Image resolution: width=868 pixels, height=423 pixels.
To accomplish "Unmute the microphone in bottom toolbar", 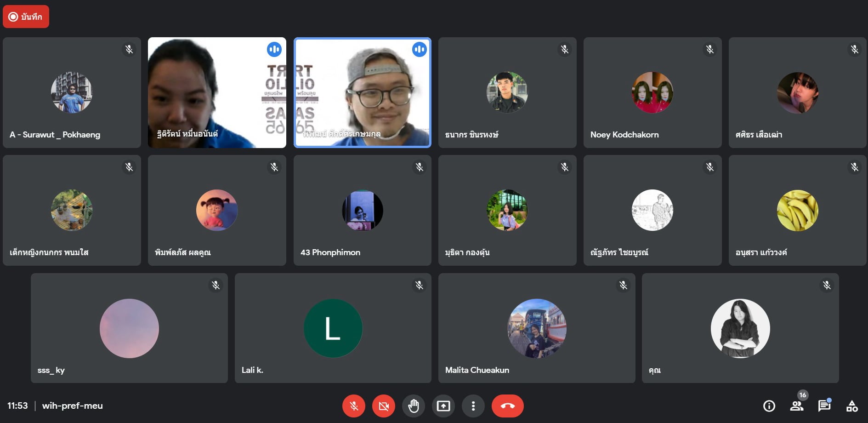I will pyautogui.click(x=353, y=406).
